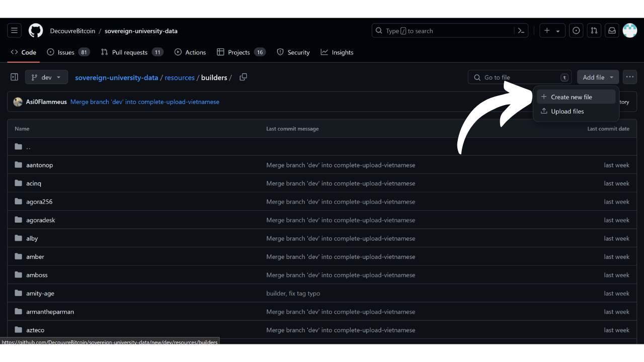
Task: Open the Issues shortcut icon in header
Action: click(x=576, y=31)
